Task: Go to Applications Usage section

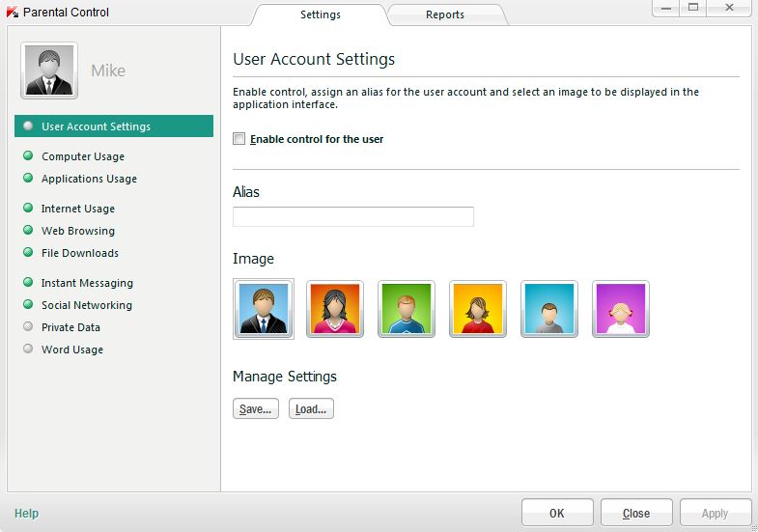Action: pos(89,179)
